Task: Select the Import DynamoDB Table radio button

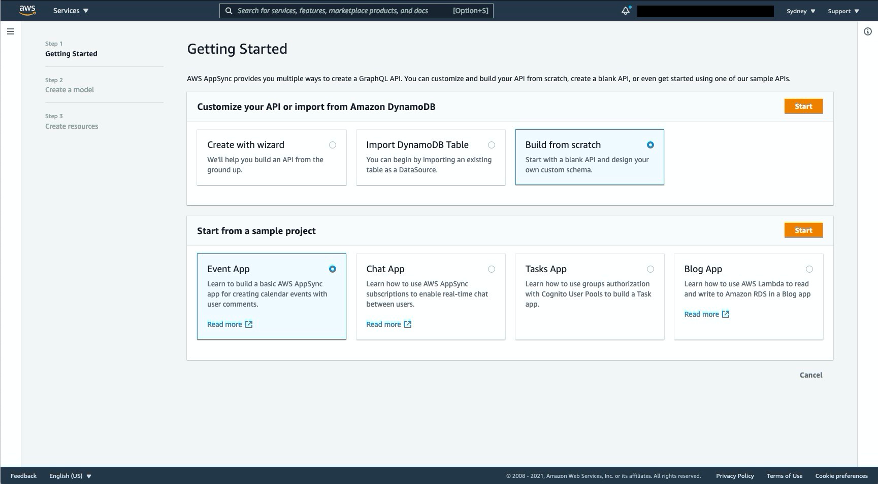Action: click(x=491, y=145)
